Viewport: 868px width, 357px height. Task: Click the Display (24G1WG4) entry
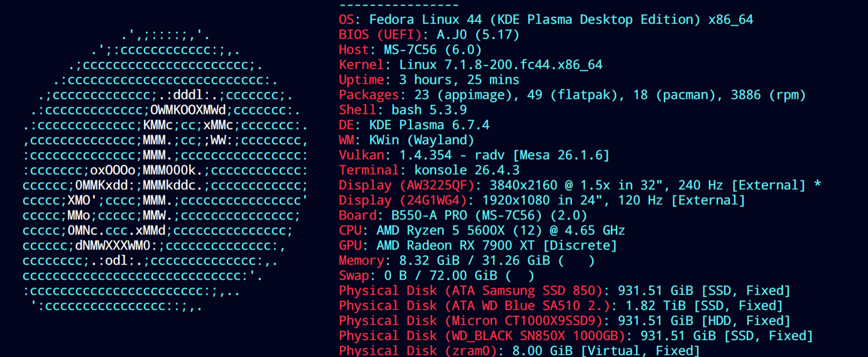[x=542, y=200]
